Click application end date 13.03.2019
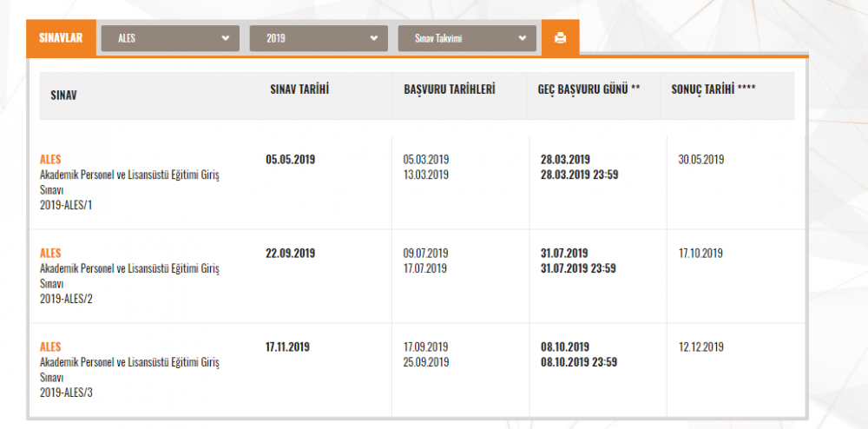The height and width of the screenshot is (429, 868). [426, 175]
